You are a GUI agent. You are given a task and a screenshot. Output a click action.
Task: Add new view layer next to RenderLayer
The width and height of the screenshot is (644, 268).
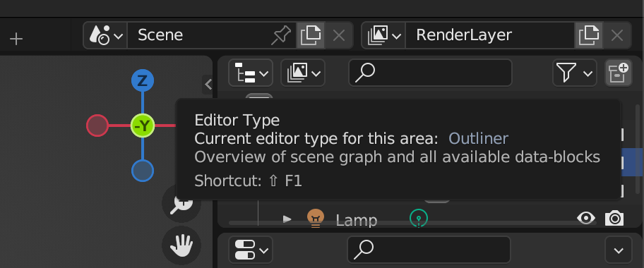coord(588,35)
